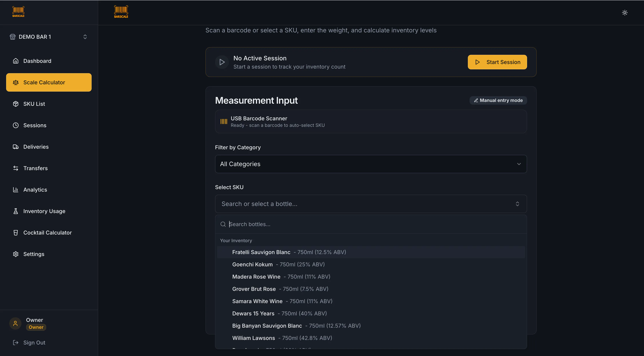
Task: Click the BarScale logo in the top header
Action: click(121, 12)
